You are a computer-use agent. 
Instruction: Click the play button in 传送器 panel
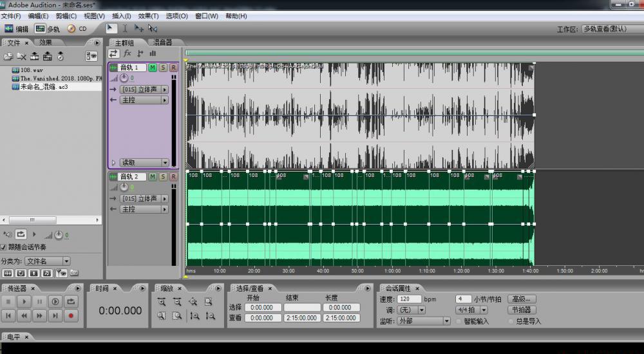(24, 302)
